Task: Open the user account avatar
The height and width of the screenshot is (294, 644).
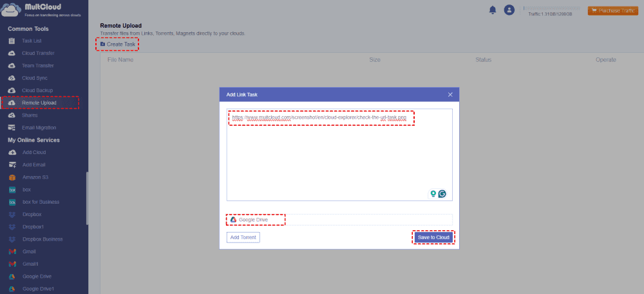Action: 509,10
